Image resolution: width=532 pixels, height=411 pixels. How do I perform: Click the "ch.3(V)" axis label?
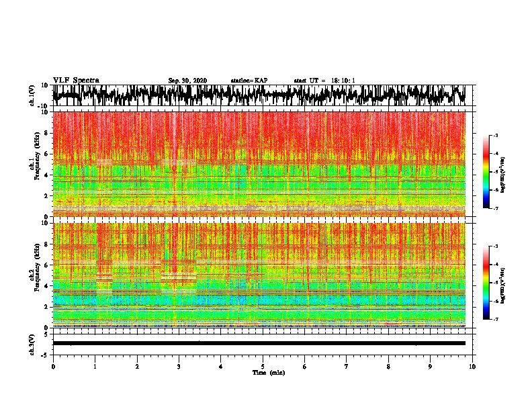(32, 345)
